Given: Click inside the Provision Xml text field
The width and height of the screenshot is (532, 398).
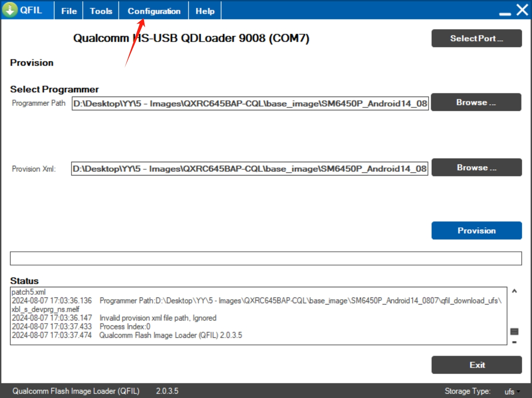Looking at the screenshot, I should 250,169.
